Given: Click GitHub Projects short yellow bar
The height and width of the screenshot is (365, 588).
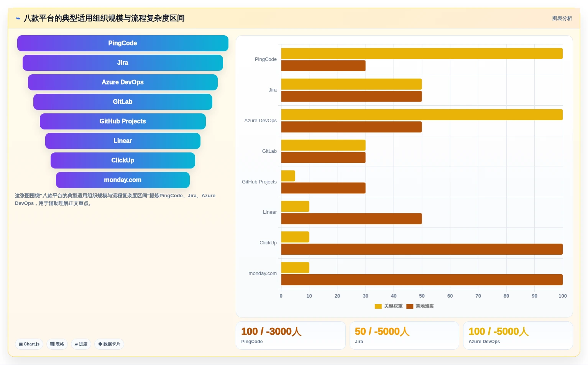Looking at the screenshot, I should tap(288, 176).
